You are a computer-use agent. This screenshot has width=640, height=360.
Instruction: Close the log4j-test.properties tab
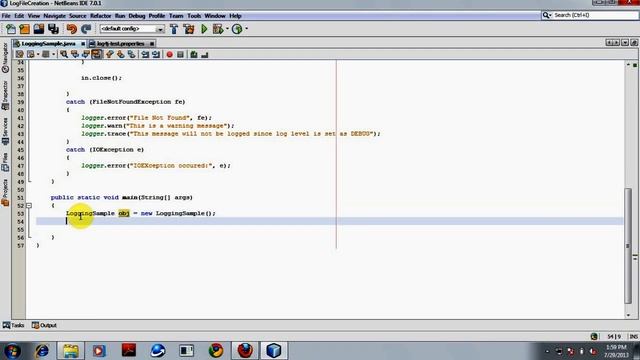click(x=152, y=44)
